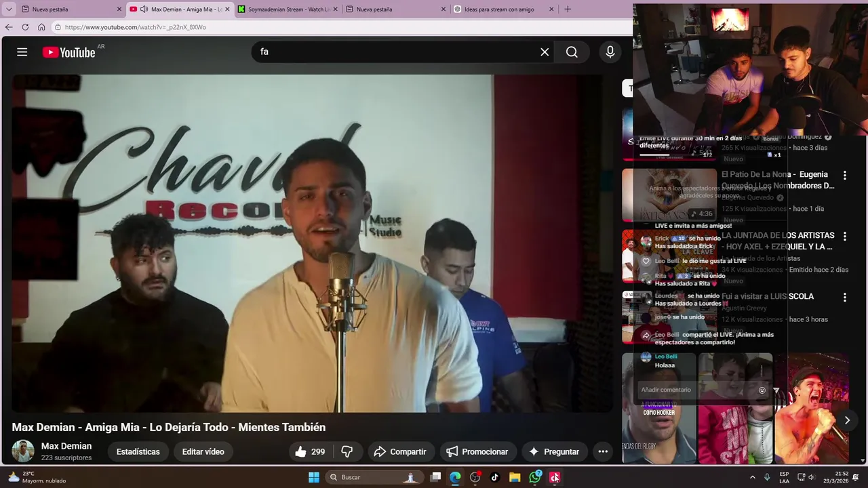868x488 pixels.
Task: Open the El Patio De La Nona thumbnail
Action: pos(669,195)
